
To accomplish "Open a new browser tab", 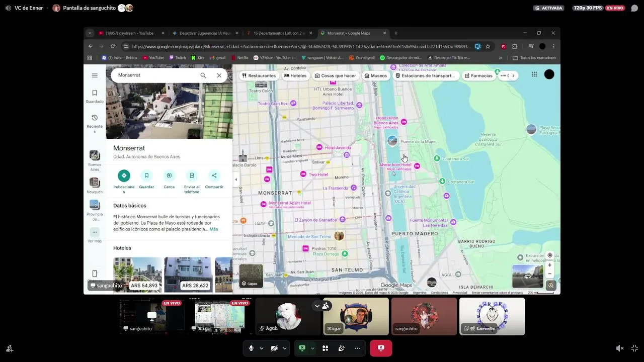I will tap(396, 33).
